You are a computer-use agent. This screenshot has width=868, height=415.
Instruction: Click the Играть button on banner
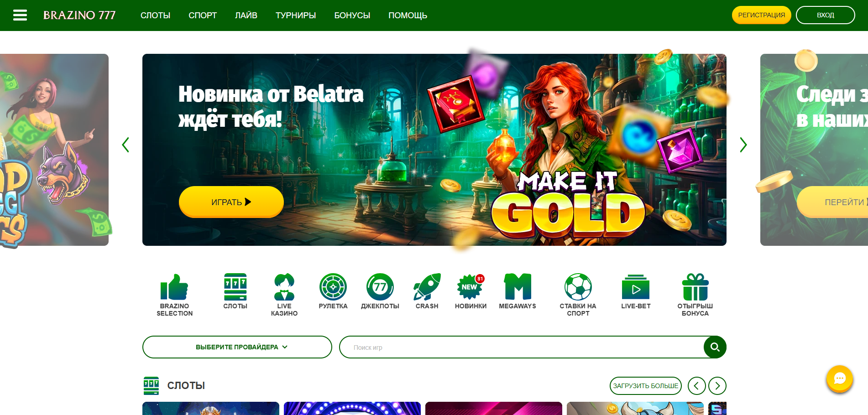point(231,202)
